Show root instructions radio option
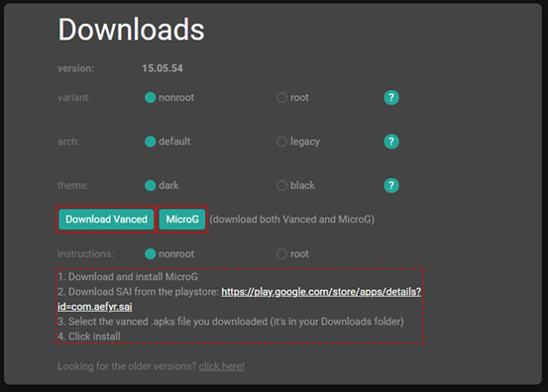Screen dimensions: 548x392 point(281,253)
